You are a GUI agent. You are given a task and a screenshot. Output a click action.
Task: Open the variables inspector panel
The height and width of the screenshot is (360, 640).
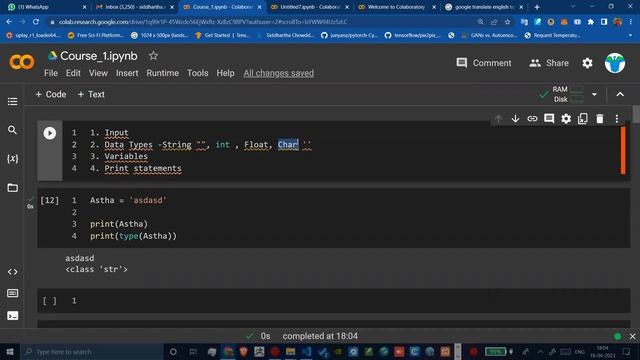13,158
